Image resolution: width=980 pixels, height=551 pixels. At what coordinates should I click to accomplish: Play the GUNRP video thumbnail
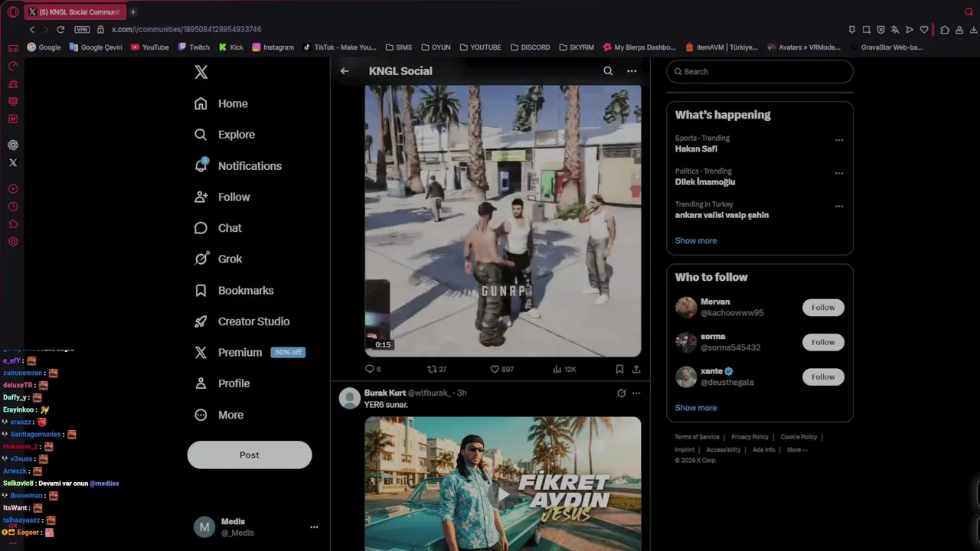coord(503,220)
